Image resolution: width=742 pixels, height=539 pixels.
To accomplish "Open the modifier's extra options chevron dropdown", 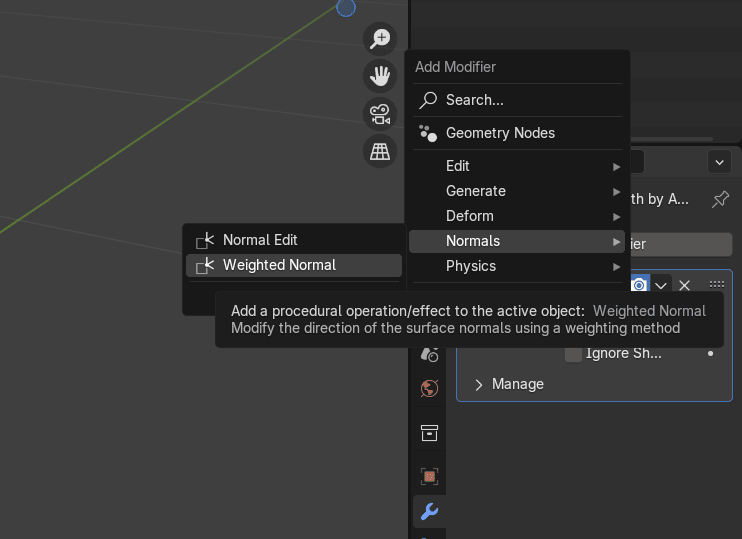I will (661, 285).
